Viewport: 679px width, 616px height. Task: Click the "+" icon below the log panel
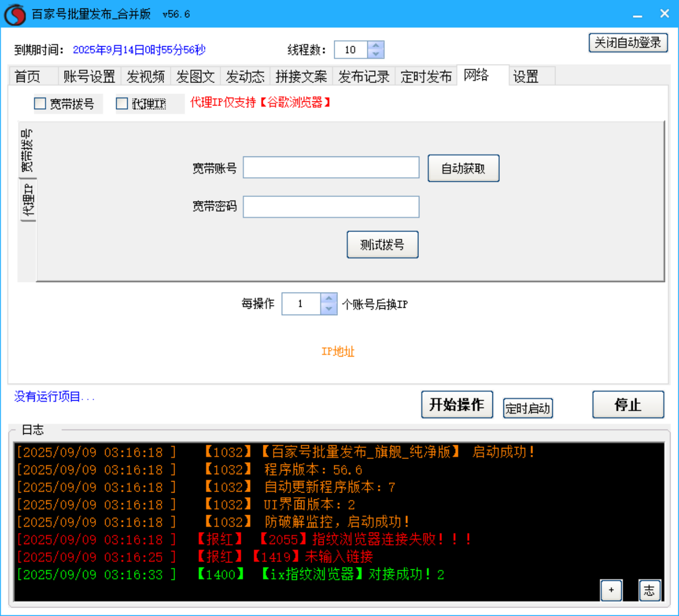point(611,590)
